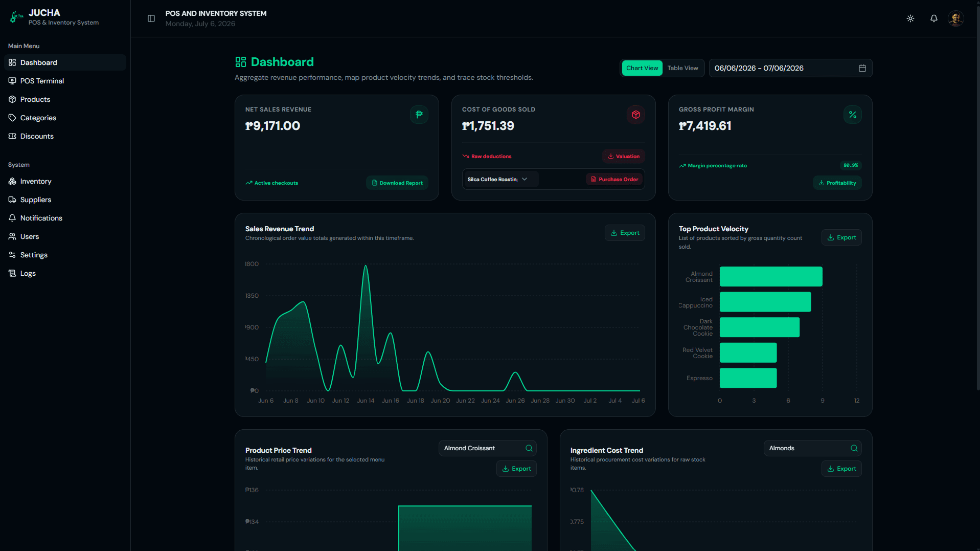Click the Discounts ticket icon
The width and height of the screenshot is (980, 551).
[12, 136]
